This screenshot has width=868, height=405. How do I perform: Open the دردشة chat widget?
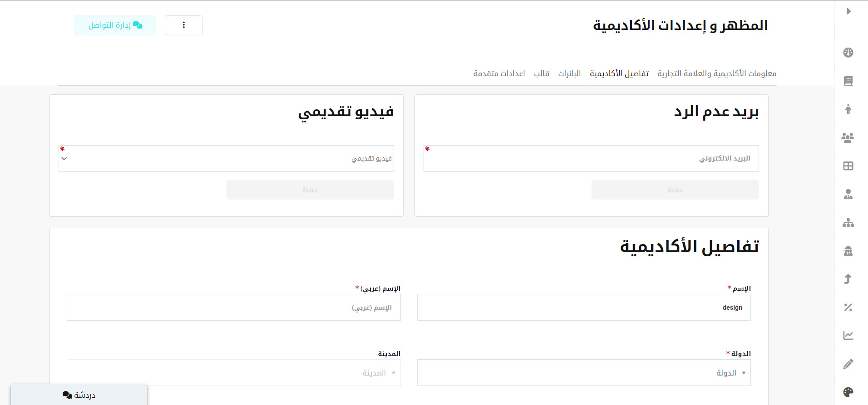(79, 395)
